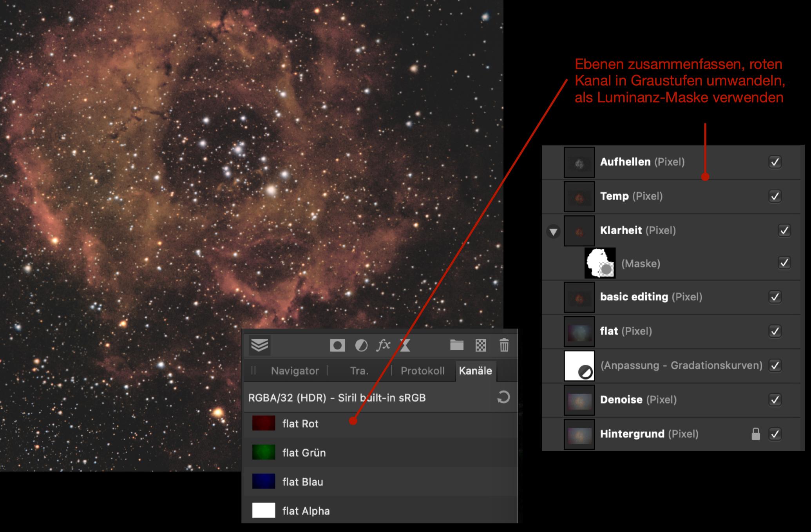811x532 pixels.
Task: Click the layers stack icon
Action: tap(259, 346)
